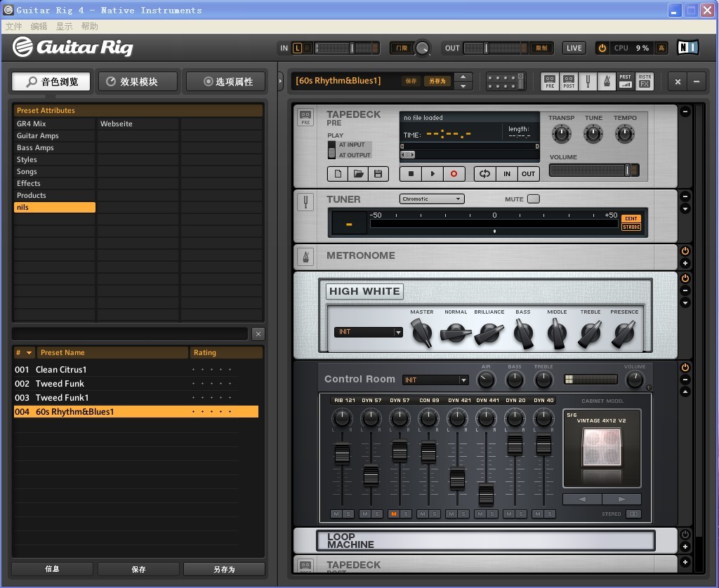This screenshot has width=719, height=588.
Task: Collapse the left browser panel arrow
Action: 280,81
